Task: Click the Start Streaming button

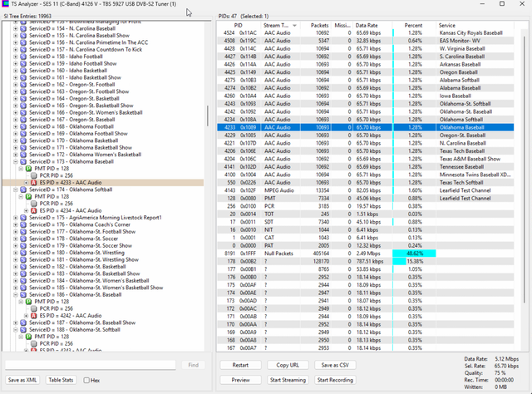Action: (x=288, y=380)
